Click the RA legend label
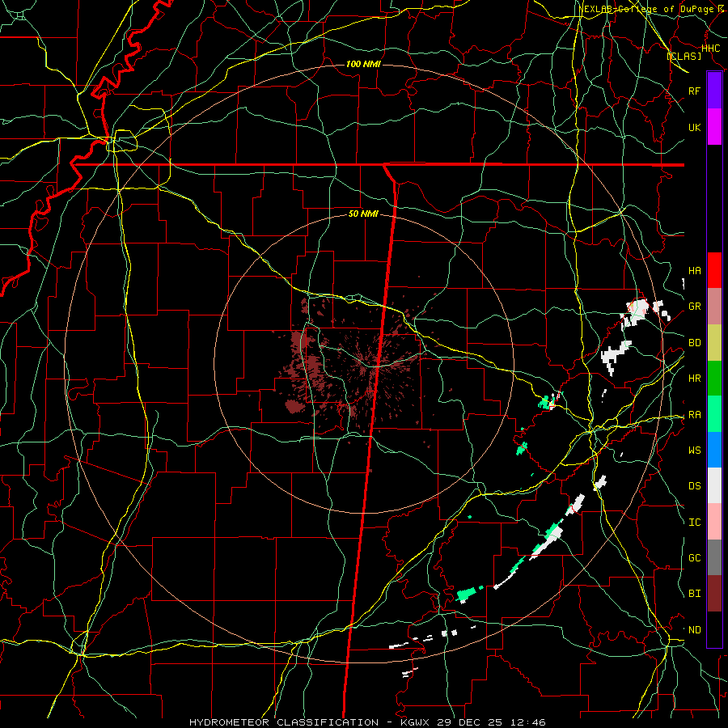728x728 pixels. (694, 415)
